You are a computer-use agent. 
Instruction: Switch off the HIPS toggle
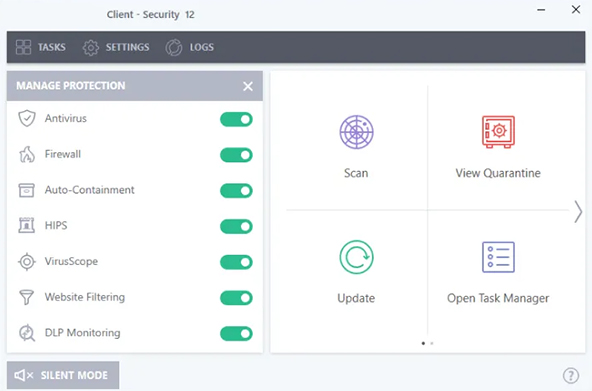236,226
